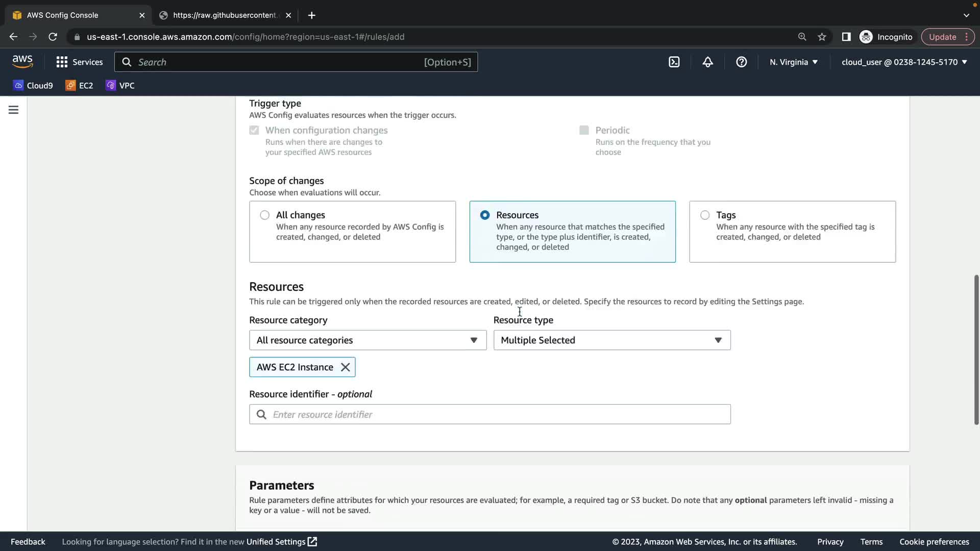Open AWS CloudShell terminal icon
The image size is (980, 551).
pos(674,62)
